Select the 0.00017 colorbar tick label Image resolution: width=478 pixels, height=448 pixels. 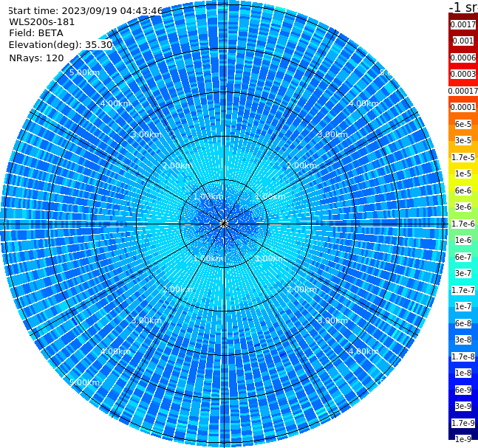coord(463,91)
